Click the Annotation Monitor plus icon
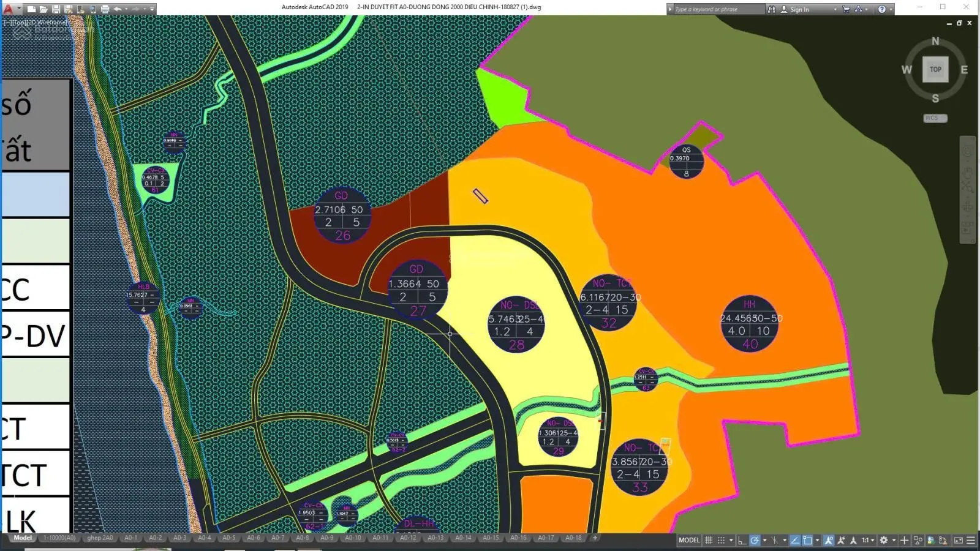The image size is (980, 551). tap(905, 540)
